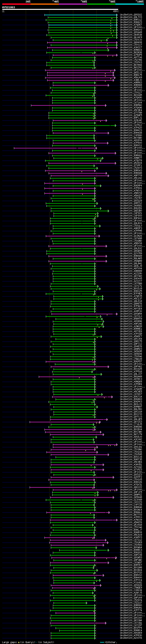Open hit UniRef100_O64538
146x644 pixels.
pos(131,35)
